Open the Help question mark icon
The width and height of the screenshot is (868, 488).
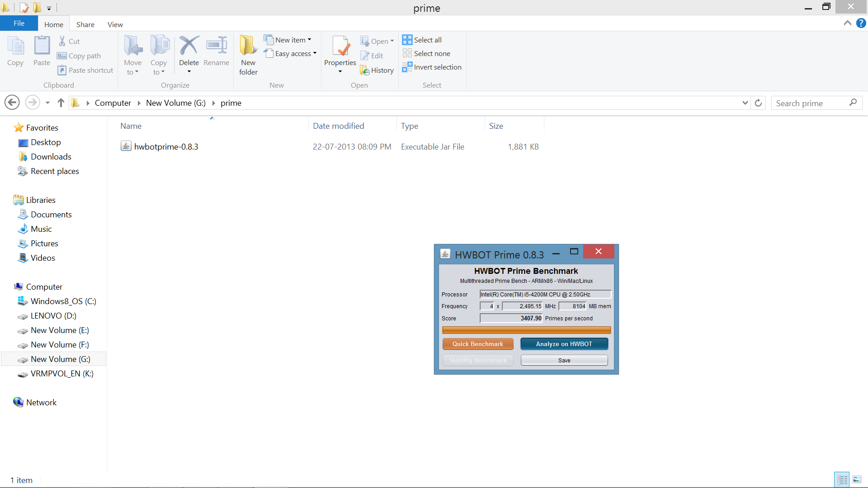(861, 23)
